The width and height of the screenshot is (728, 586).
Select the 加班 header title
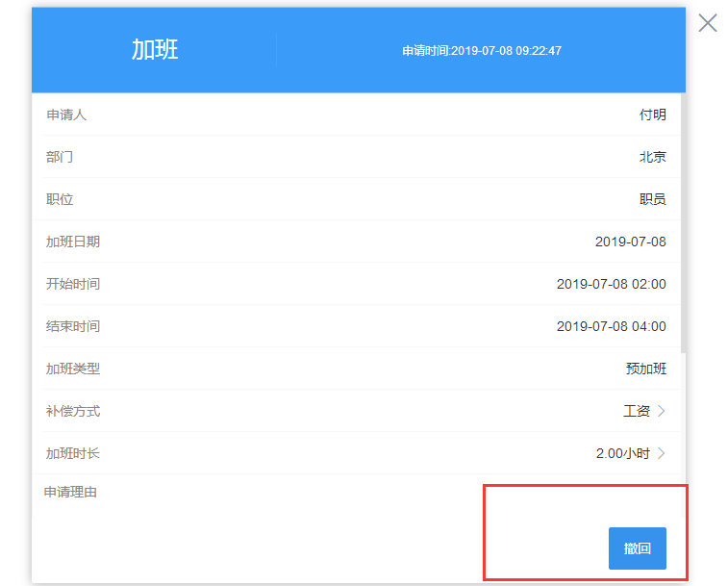pos(155,50)
